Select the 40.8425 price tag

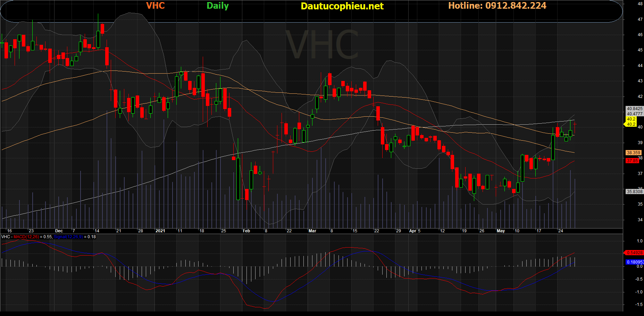coord(634,109)
